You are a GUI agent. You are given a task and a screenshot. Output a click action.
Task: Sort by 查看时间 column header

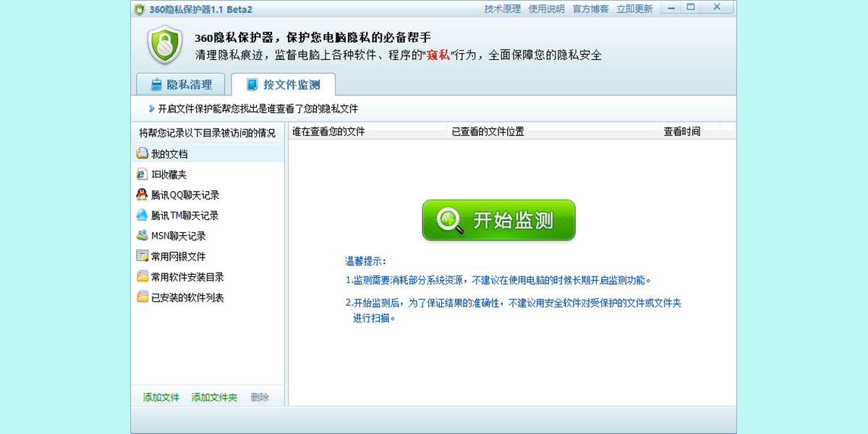(690, 132)
